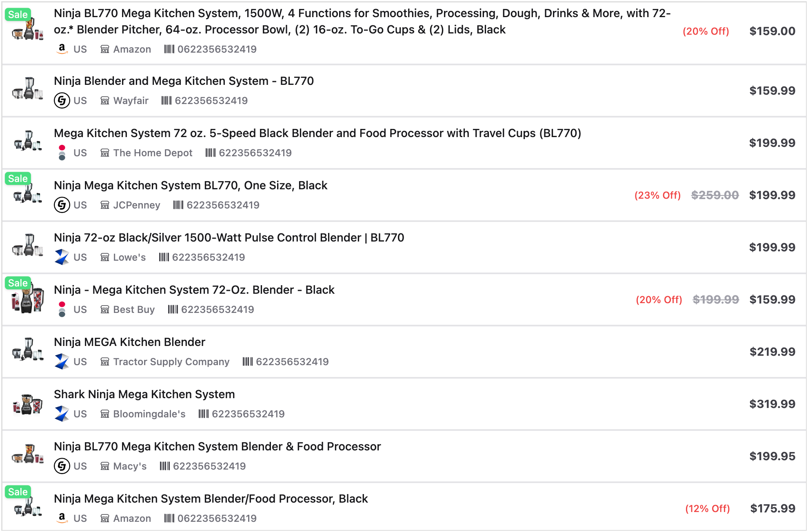808x532 pixels.
Task: Click the store icon beside JCPenney
Action: tap(105, 205)
